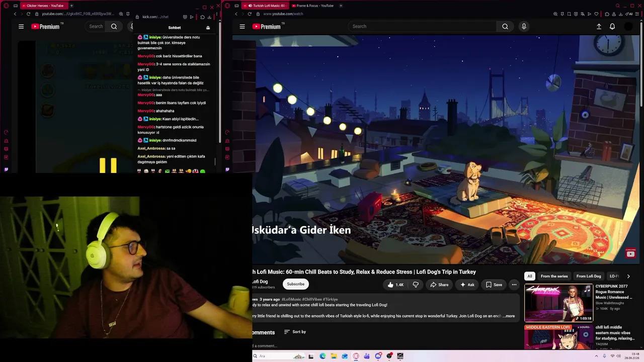Viewport: 644px width, 362px height.
Task: Open more actions (three dots) under the video
Action: 514,285
